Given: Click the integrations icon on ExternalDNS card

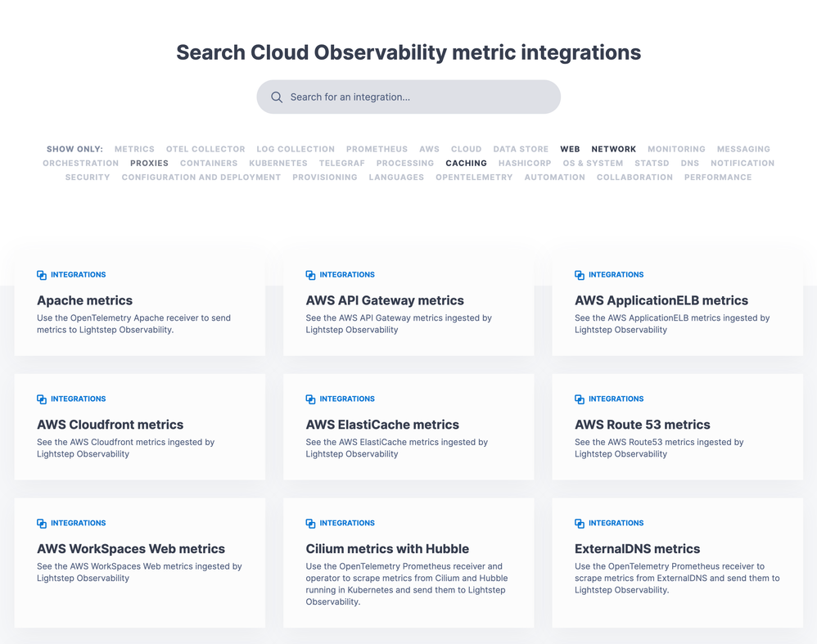Looking at the screenshot, I should click(580, 524).
